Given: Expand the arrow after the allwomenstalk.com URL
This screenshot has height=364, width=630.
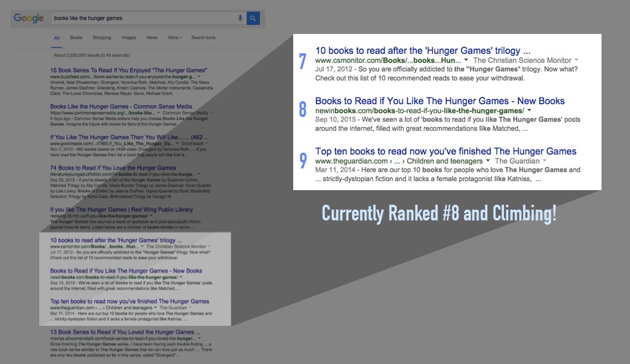Looking at the screenshot, I should click(199, 339).
